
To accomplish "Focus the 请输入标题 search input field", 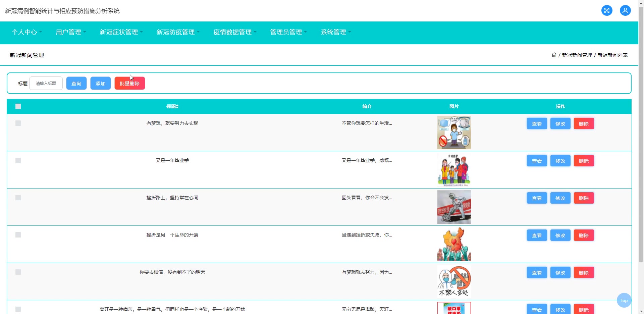I will pyautogui.click(x=46, y=84).
